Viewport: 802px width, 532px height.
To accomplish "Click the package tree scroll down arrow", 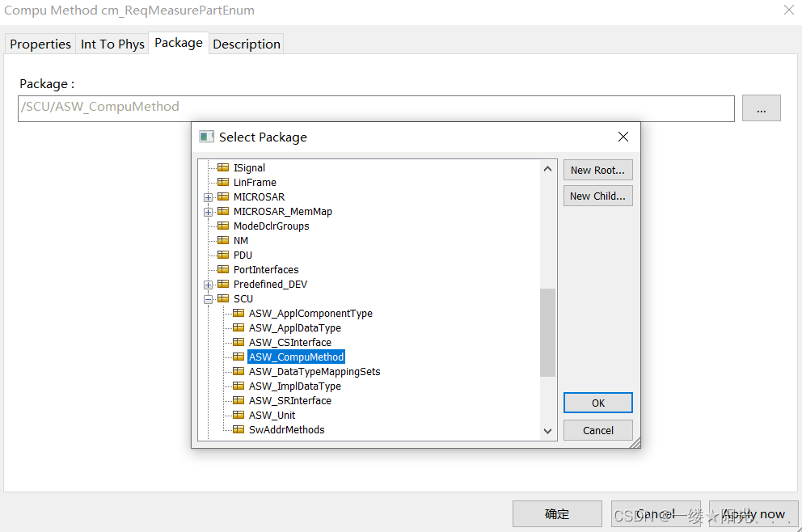I will [x=547, y=431].
